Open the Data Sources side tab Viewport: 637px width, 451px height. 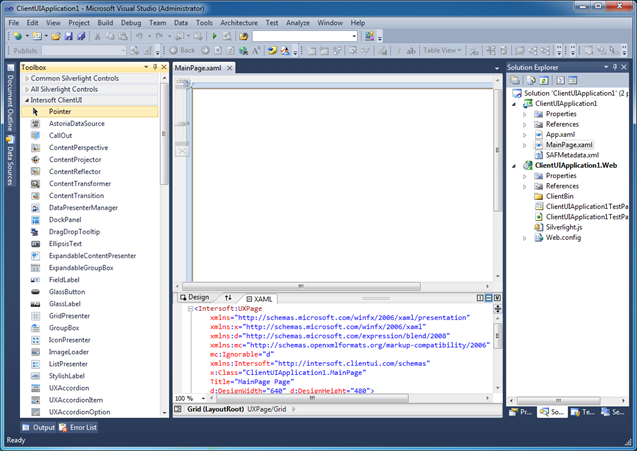pyautogui.click(x=11, y=160)
